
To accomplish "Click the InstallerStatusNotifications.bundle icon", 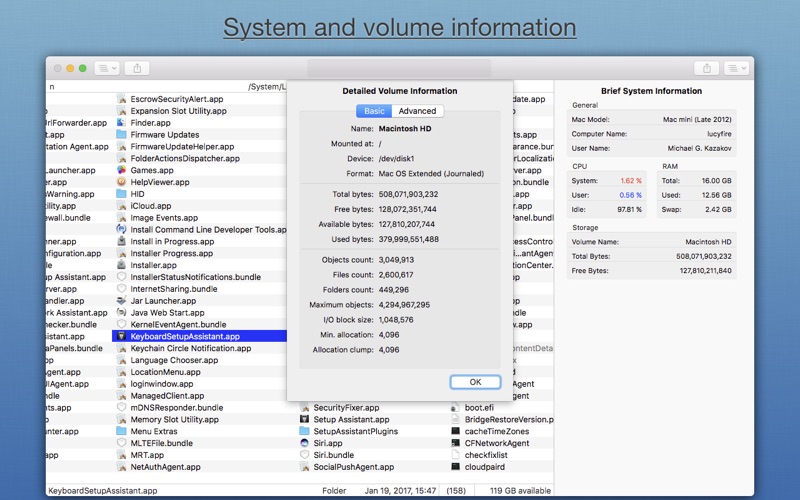I will [121, 277].
